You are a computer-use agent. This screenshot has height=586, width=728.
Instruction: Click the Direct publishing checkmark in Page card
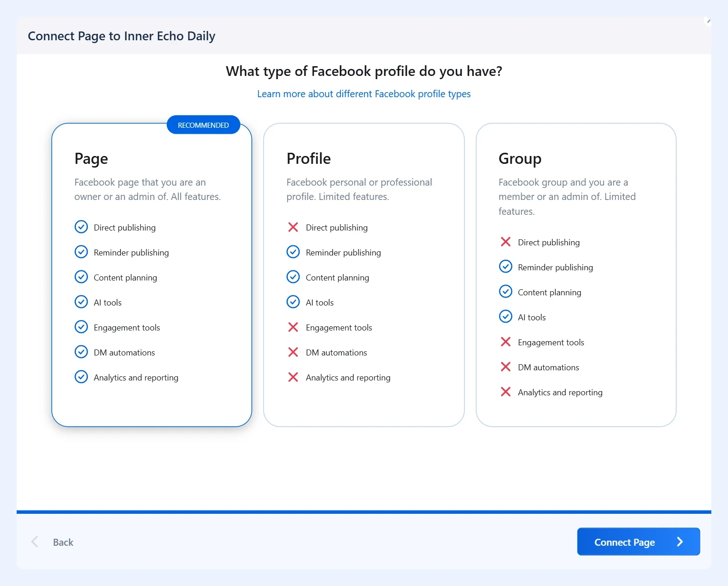point(81,227)
